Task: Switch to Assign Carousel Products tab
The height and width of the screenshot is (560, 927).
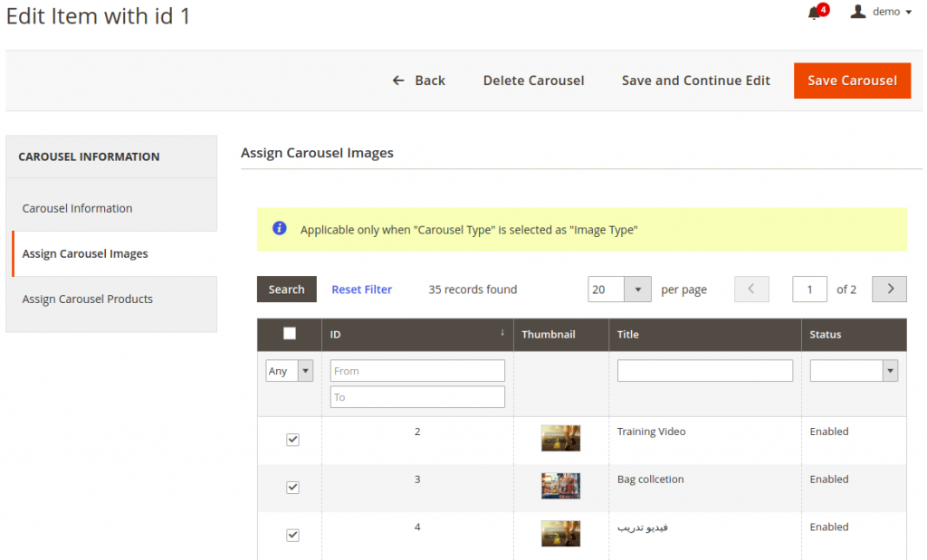Action: pos(86,297)
